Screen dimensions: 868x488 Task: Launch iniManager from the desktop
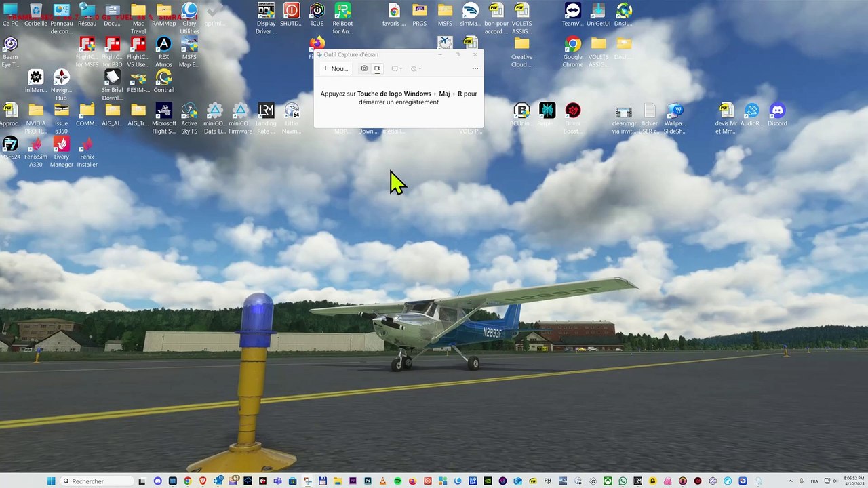click(x=36, y=81)
